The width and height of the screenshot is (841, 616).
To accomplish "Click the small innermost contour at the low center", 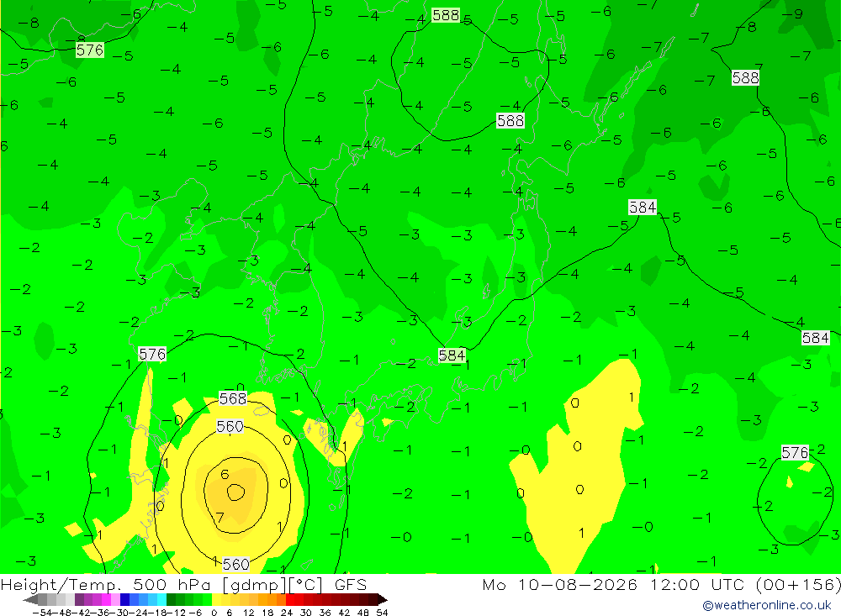I will (236, 492).
